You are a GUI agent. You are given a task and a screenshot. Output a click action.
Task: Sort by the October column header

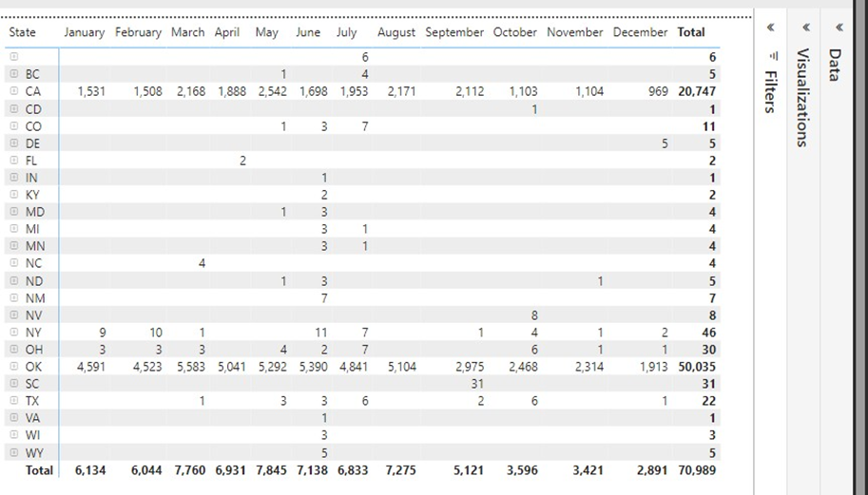515,32
